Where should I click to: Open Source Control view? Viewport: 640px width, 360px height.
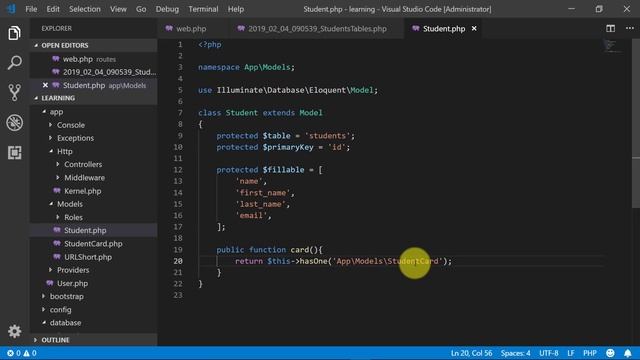click(x=14, y=93)
